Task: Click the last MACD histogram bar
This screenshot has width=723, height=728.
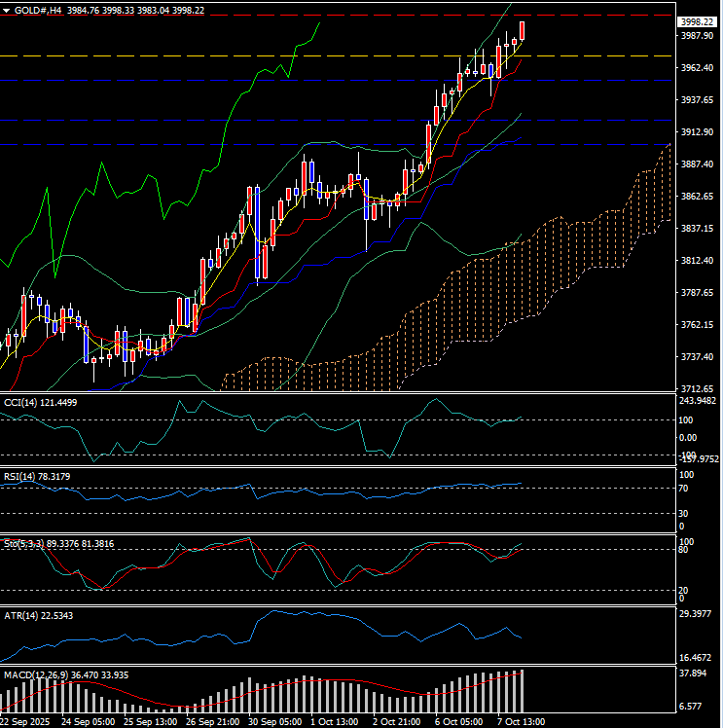Action: click(524, 690)
